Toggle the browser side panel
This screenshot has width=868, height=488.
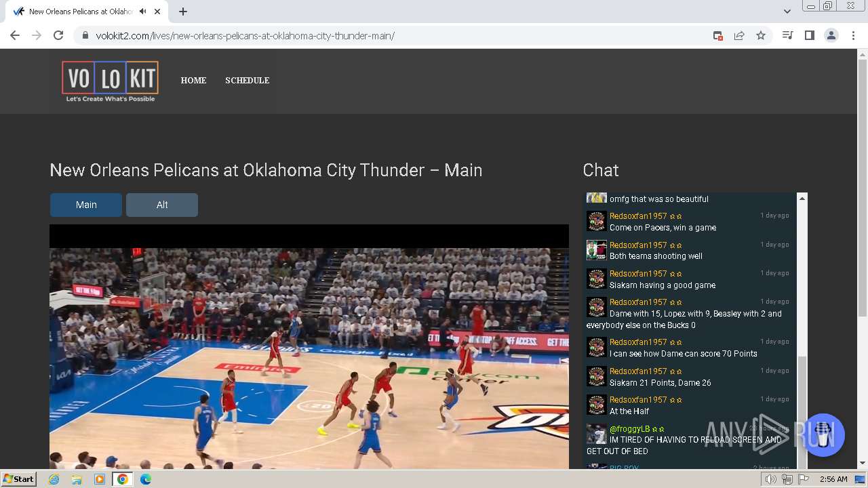point(809,35)
